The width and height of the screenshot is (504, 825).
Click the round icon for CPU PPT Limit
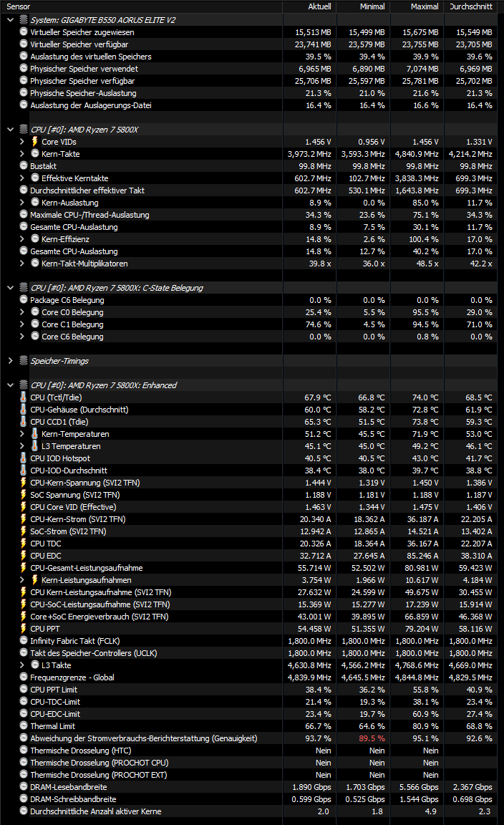[x=24, y=689]
